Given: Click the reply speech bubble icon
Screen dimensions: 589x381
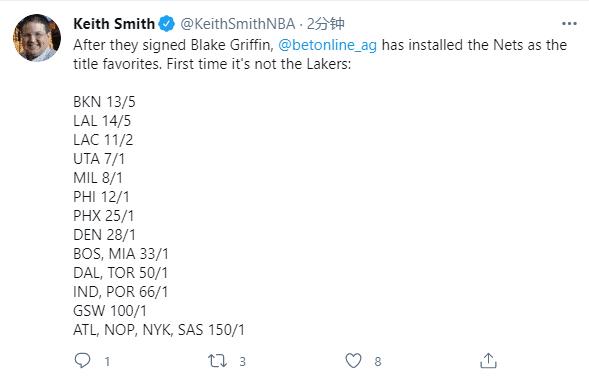Looking at the screenshot, I should pyautogui.click(x=82, y=360).
